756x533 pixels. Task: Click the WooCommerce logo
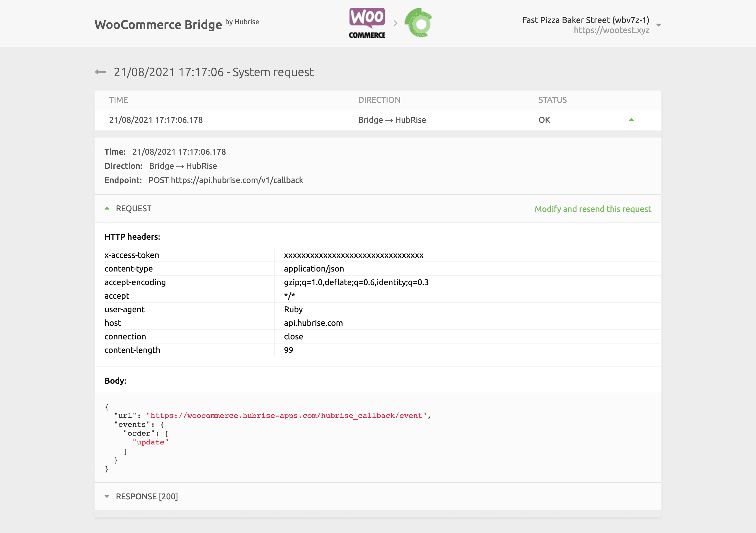366,22
